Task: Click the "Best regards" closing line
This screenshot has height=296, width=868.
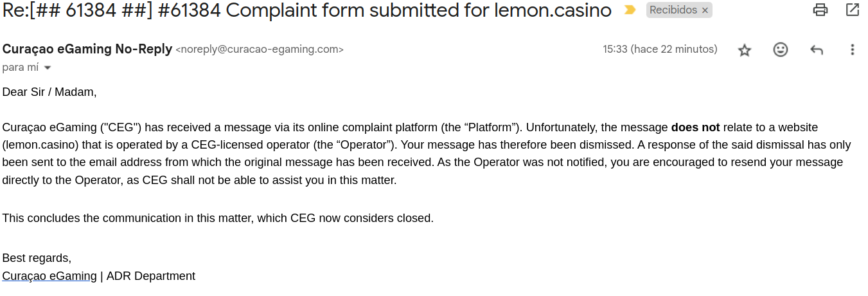Action: pyautogui.click(x=37, y=258)
